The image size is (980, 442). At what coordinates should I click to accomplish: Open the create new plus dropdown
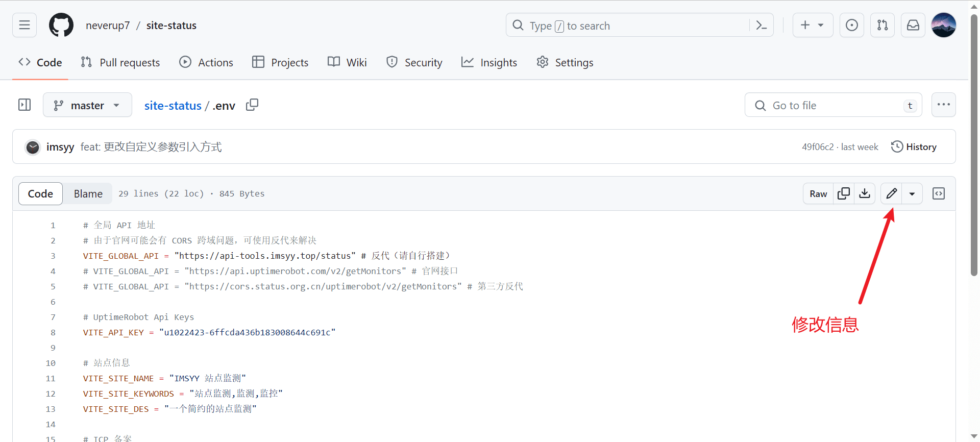(x=812, y=25)
